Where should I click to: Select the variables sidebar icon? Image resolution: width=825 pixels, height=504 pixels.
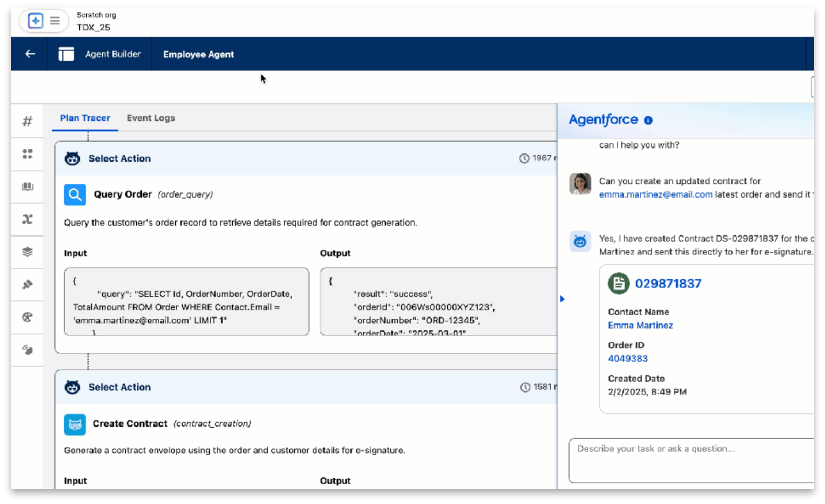pyautogui.click(x=27, y=220)
